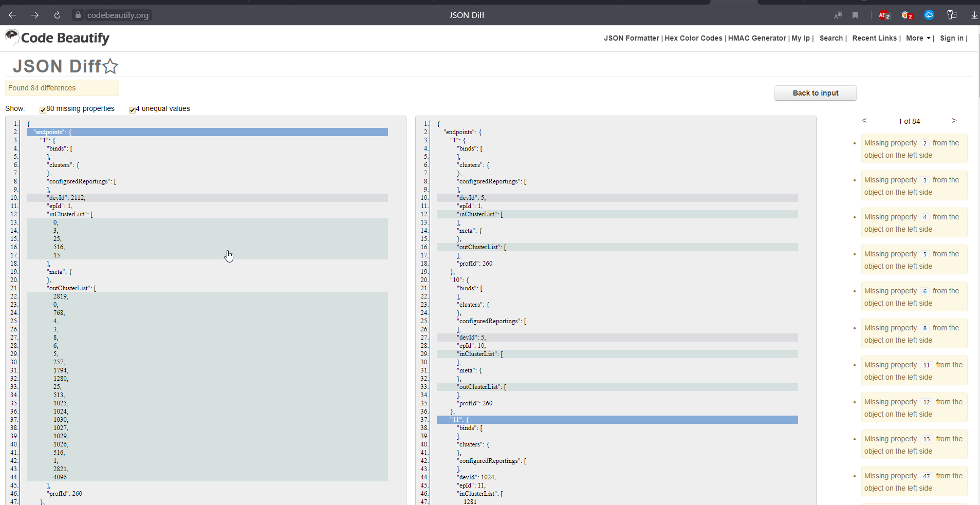Click the Code Beautify logo

click(x=58, y=38)
